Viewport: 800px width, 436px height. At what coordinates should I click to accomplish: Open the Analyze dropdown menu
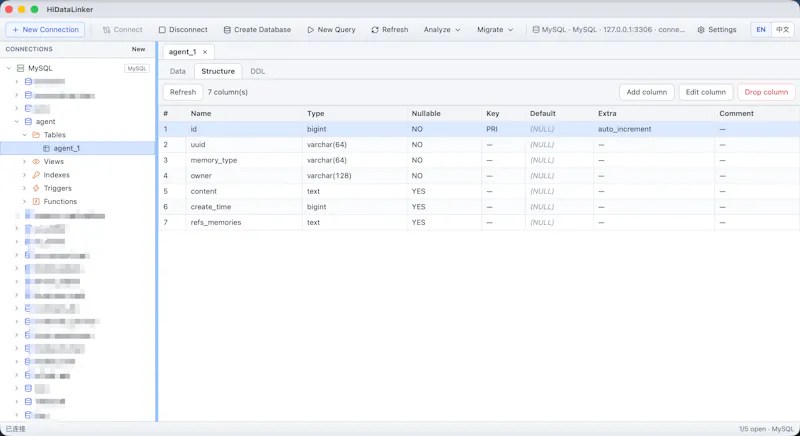(x=442, y=30)
